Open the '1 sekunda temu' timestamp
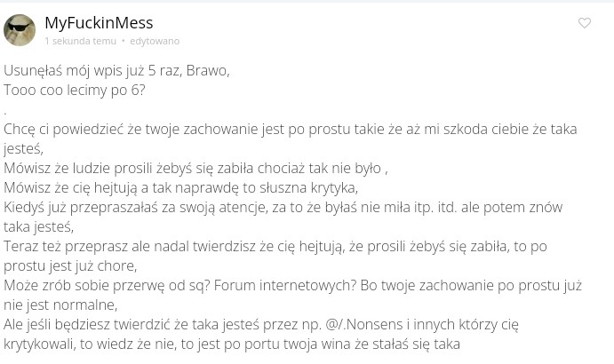Image resolution: width=614 pixels, height=364 pixels. point(80,41)
